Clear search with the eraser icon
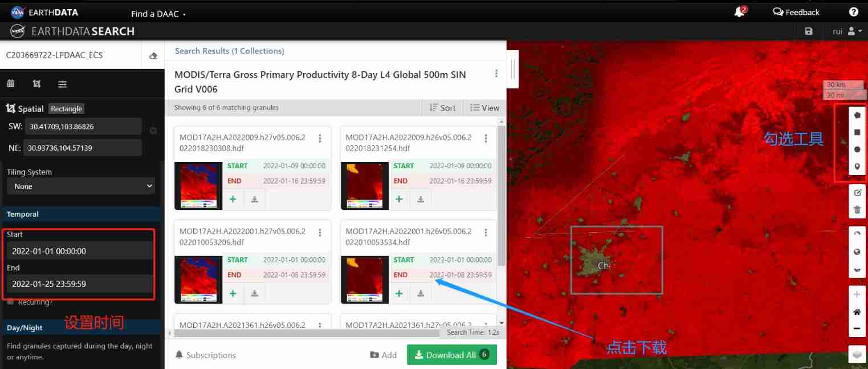The width and height of the screenshot is (868, 369). (153, 56)
